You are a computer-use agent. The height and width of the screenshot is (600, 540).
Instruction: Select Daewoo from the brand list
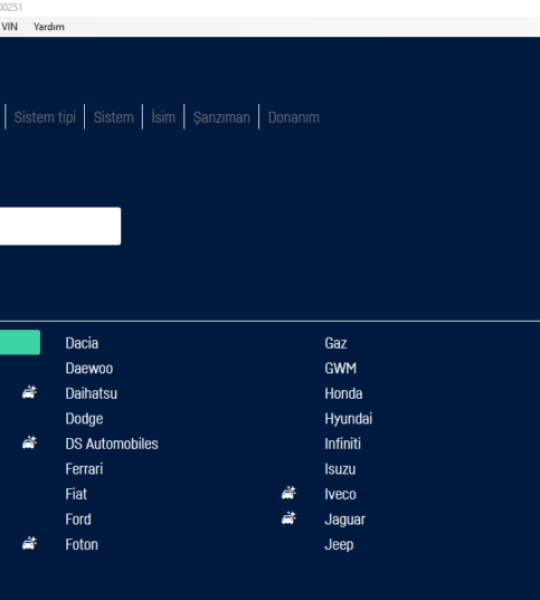(89, 368)
